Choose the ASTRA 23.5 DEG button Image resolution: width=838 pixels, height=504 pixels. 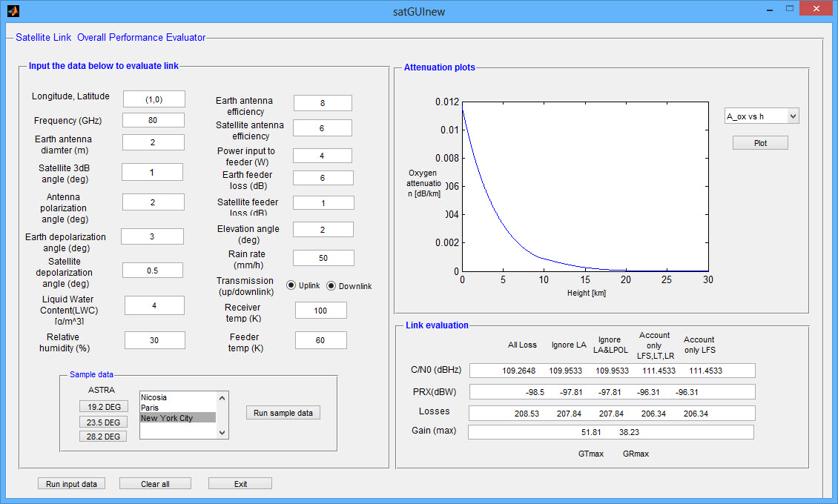click(104, 422)
